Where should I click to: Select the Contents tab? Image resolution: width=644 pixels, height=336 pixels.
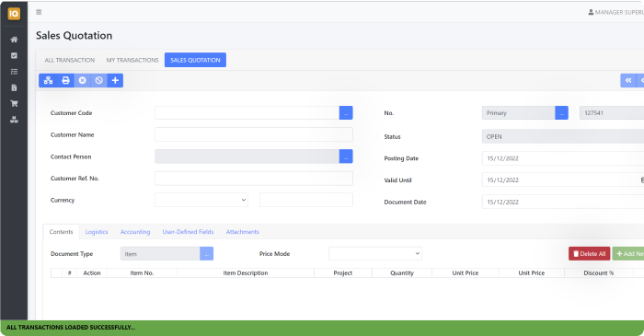[x=62, y=232]
